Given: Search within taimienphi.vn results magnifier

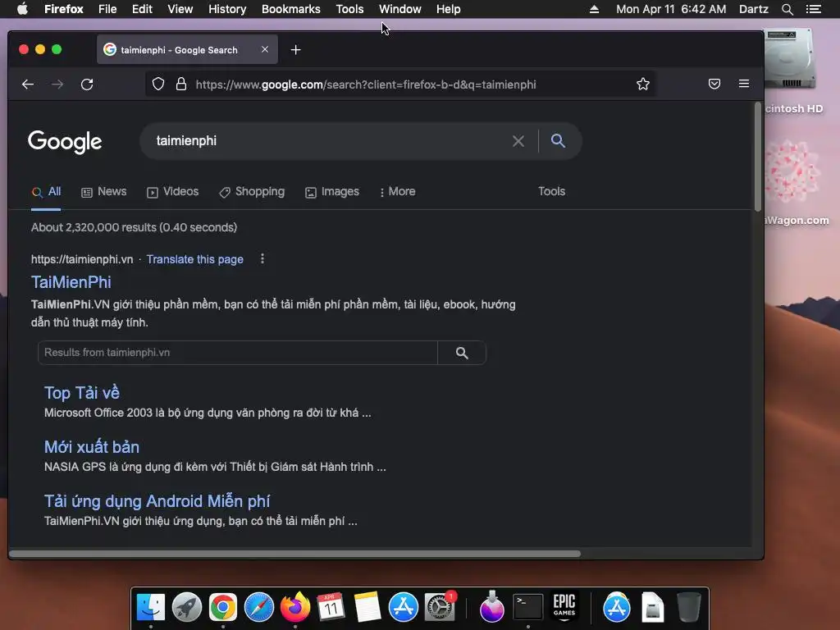Looking at the screenshot, I should point(462,353).
